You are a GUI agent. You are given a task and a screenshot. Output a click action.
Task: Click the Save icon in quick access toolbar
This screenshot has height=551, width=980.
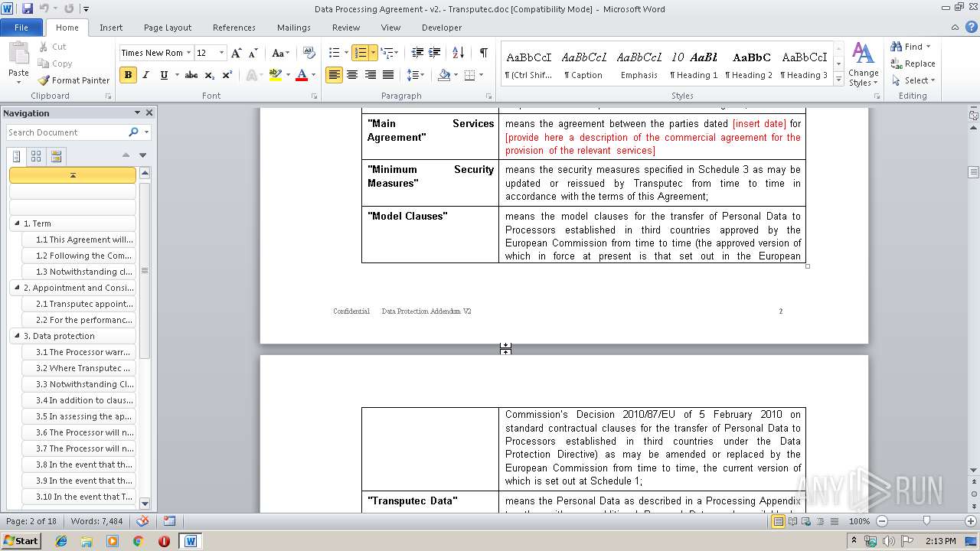click(28, 8)
